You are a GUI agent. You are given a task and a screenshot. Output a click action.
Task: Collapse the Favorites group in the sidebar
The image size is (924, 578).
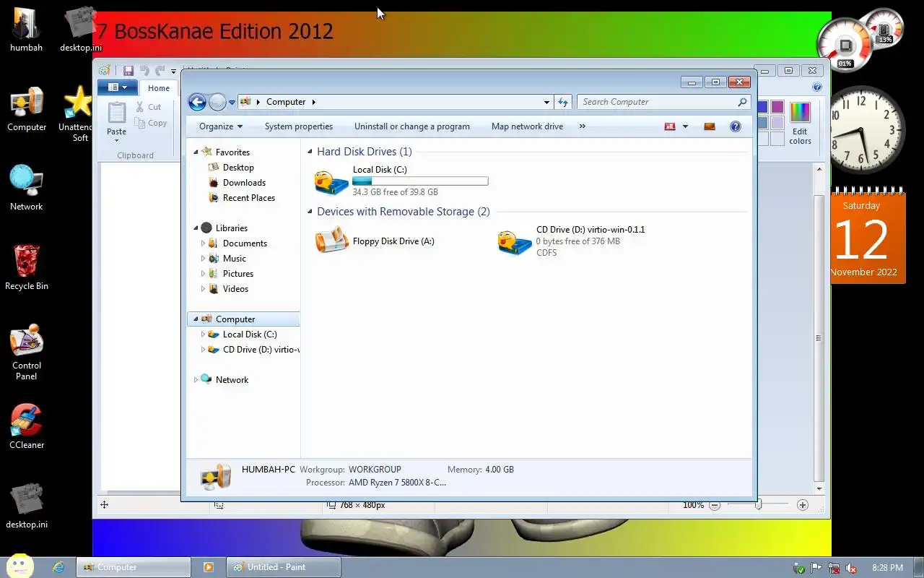(x=196, y=152)
